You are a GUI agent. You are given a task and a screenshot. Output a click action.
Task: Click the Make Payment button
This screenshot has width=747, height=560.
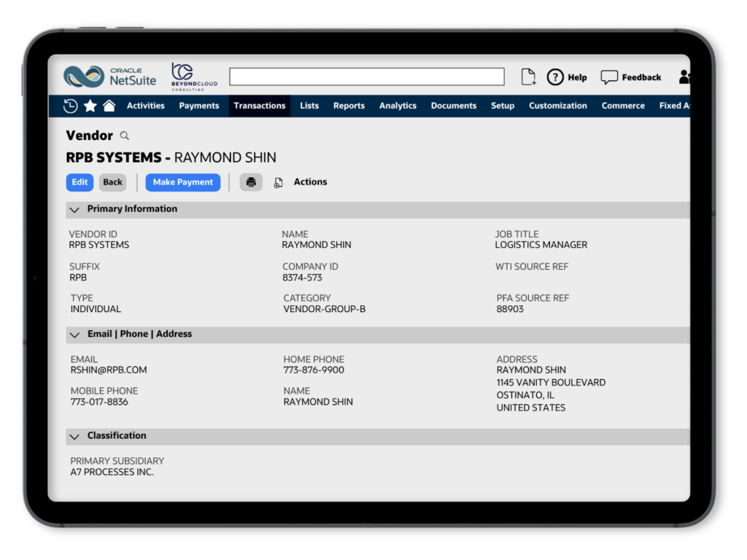[x=183, y=182]
